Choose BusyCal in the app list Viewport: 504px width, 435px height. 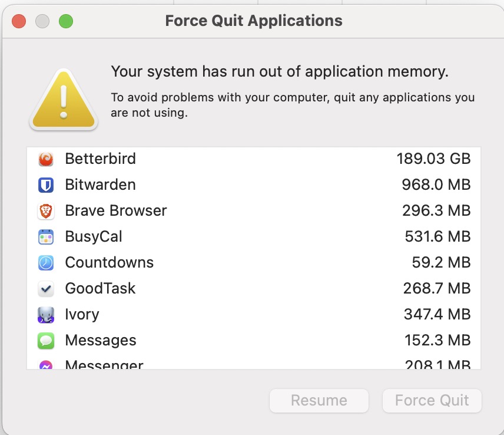point(94,237)
